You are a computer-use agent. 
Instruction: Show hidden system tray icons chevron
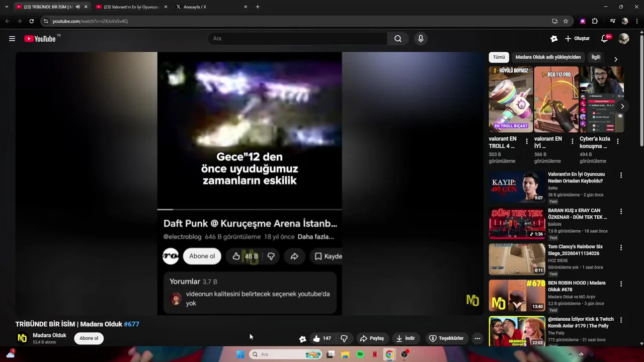(x=570, y=354)
